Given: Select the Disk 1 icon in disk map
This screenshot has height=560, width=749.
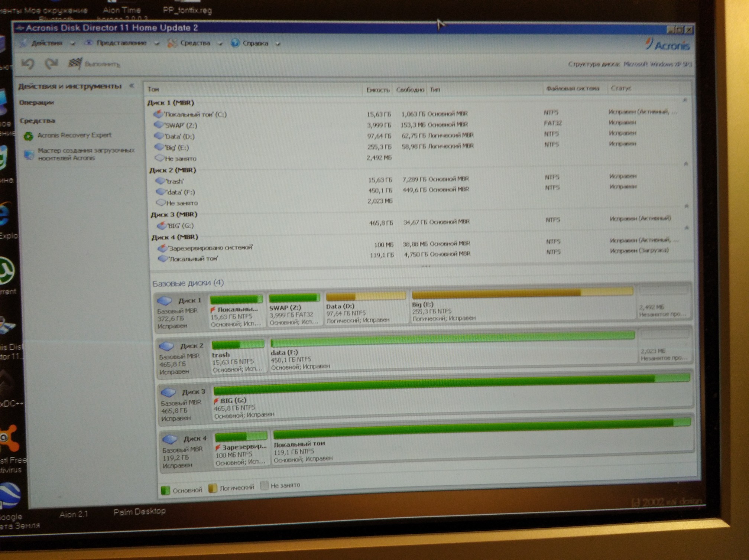Looking at the screenshot, I should point(165,300).
